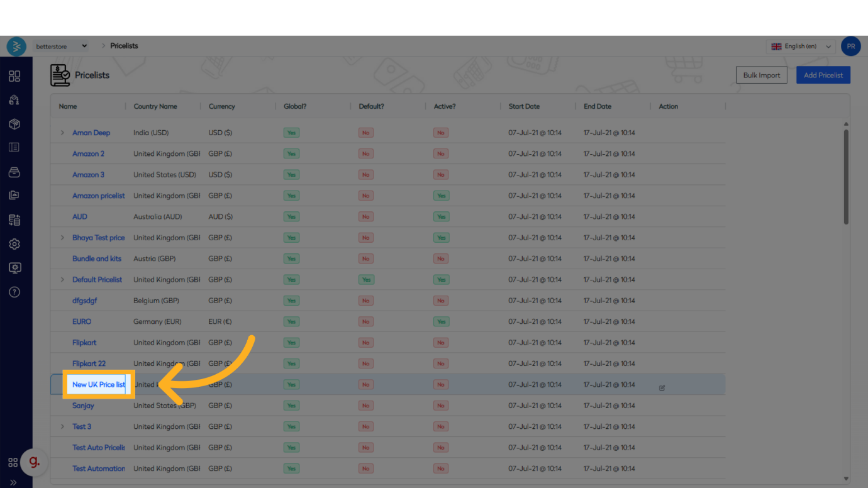Viewport: 868px width, 488px height.
Task: Expand the Aman Deep pricelist row
Action: 62,133
